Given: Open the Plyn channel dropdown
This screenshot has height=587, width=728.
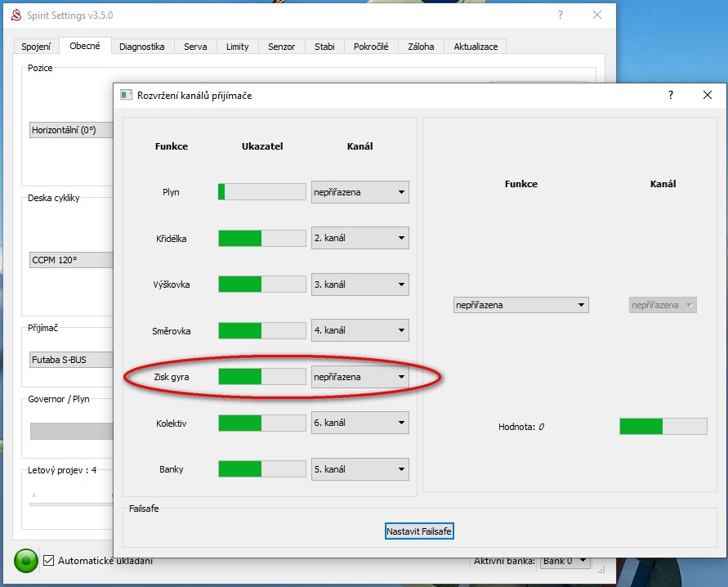Looking at the screenshot, I should coord(360,193).
